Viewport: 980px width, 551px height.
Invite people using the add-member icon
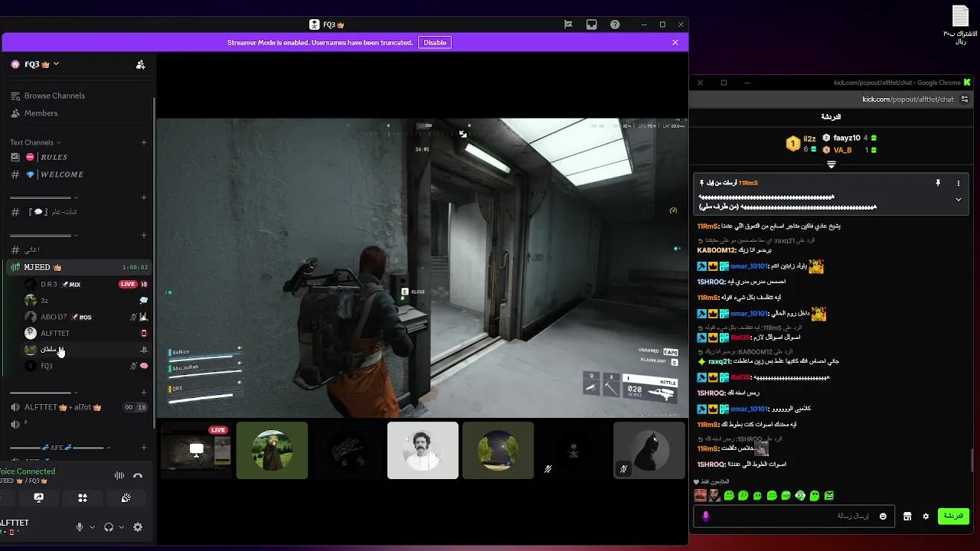[140, 65]
